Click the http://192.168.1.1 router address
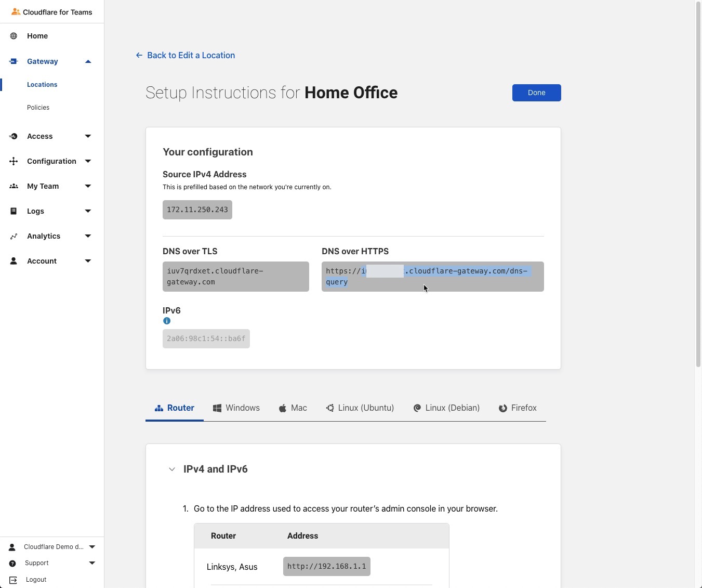 pyautogui.click(x=327, y=567)
